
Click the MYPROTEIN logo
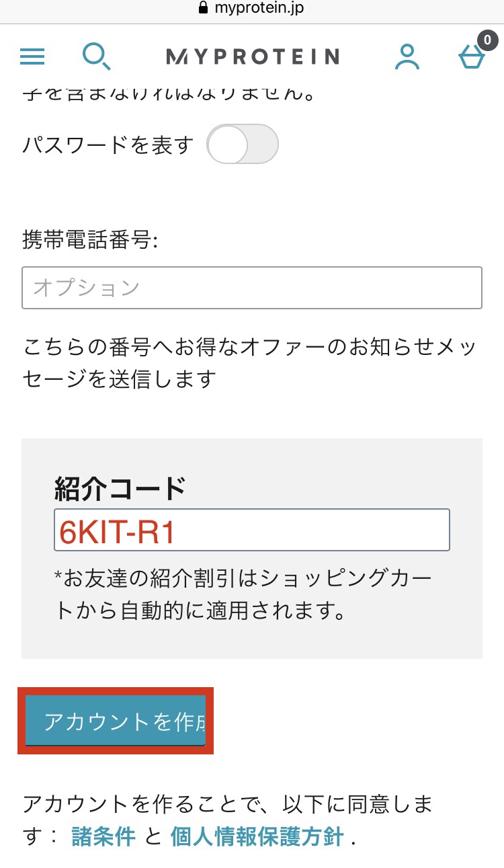point(252,56)
